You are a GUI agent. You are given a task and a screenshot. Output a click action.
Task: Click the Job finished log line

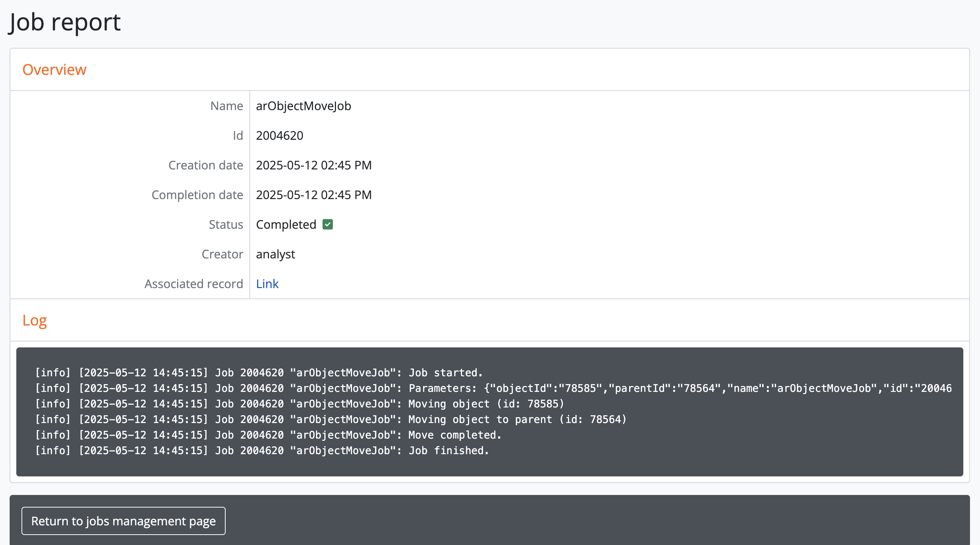pos(262,450)
